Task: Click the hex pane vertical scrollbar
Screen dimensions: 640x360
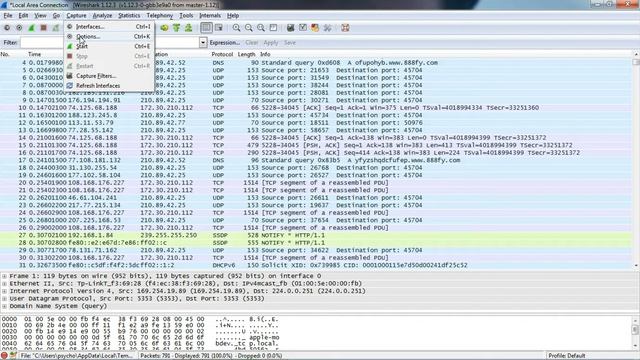Action: click(x=636, y=332)
